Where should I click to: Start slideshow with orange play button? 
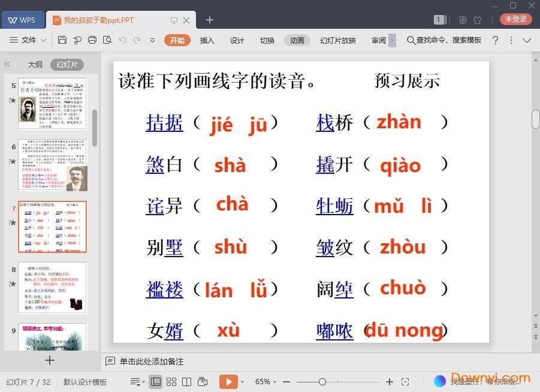tap(228, 382)
